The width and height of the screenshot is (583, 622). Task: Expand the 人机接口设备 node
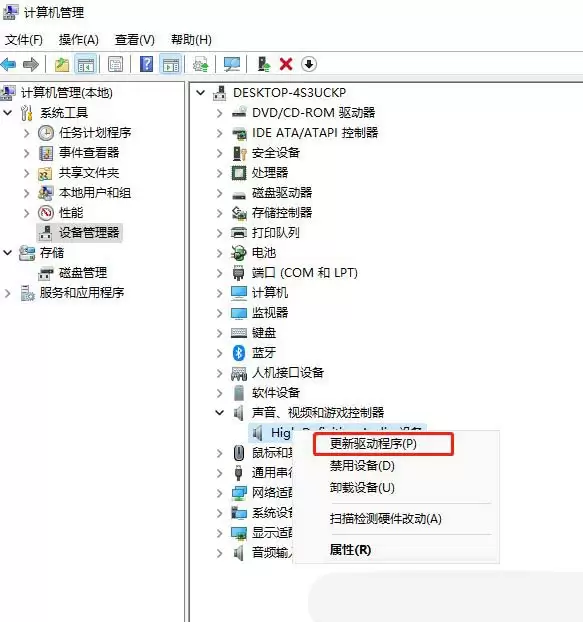[x=219, y=373]
